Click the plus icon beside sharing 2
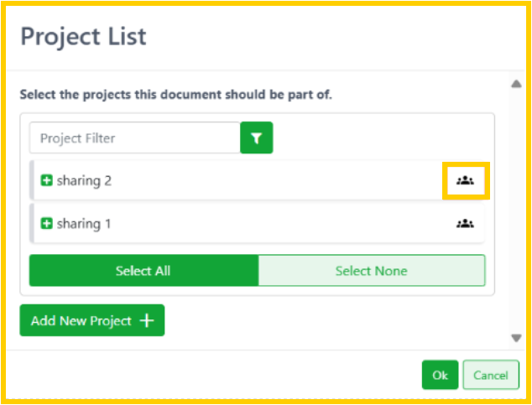This screenshot has width=532, height=405. click(x=47, y=180)
